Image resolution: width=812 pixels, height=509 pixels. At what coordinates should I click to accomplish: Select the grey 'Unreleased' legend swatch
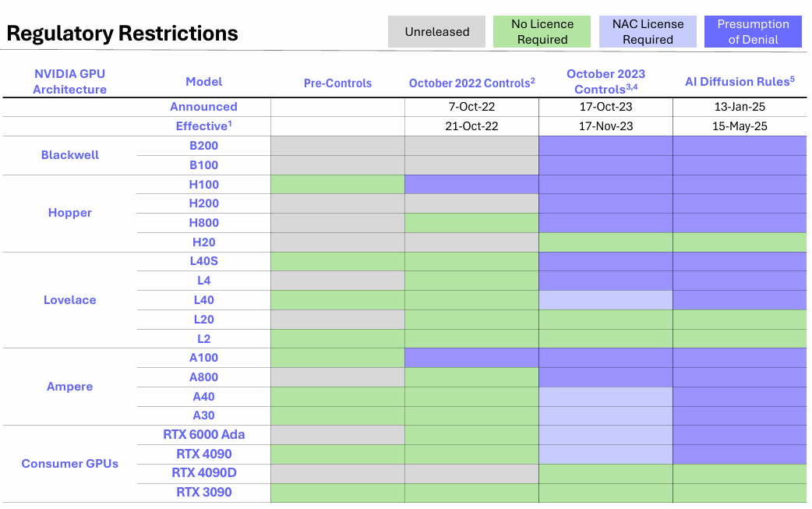436,32
